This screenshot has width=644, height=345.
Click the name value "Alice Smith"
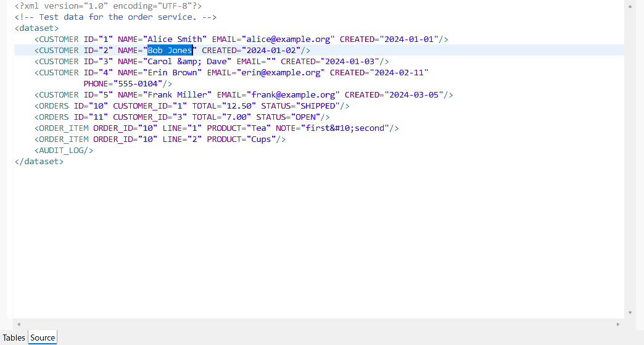(x=175, y=39)
